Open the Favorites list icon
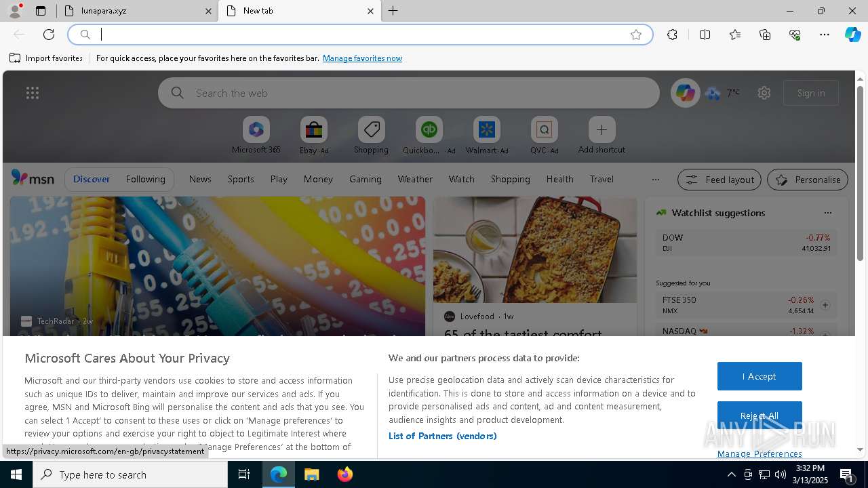The image size is (868, 488). click(735, 35)
